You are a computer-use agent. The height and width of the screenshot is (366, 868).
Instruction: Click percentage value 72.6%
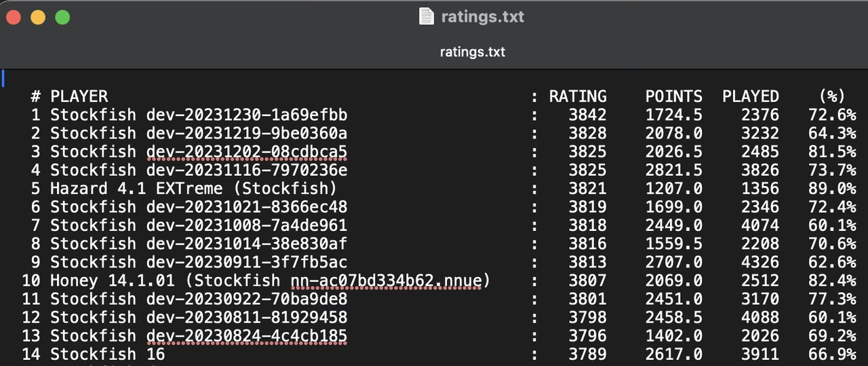[x=832, y=115]
